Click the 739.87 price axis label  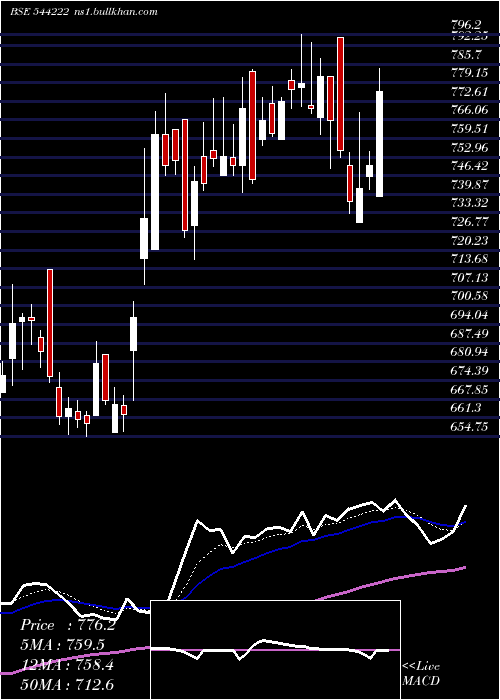coord(469,184)
